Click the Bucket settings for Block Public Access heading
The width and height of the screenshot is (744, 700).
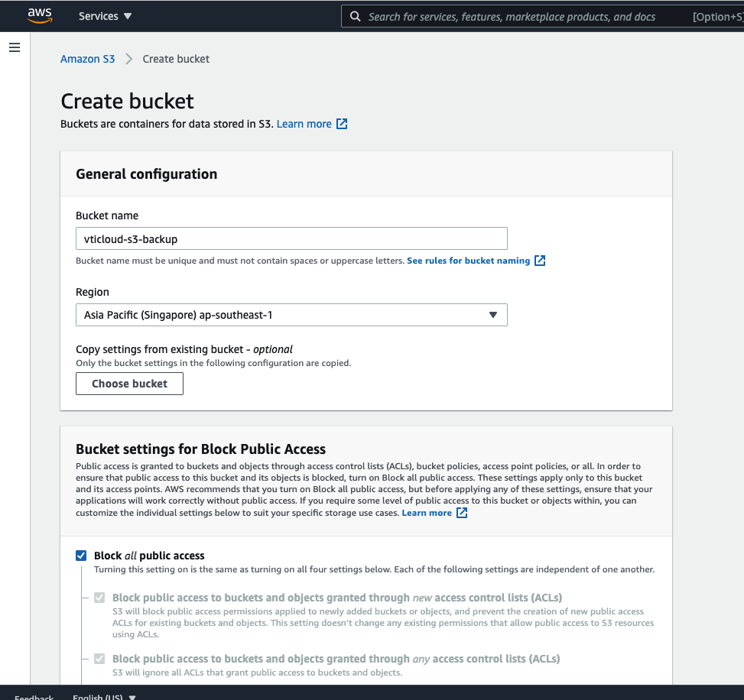pyautogui.click(x=200, y=449)
